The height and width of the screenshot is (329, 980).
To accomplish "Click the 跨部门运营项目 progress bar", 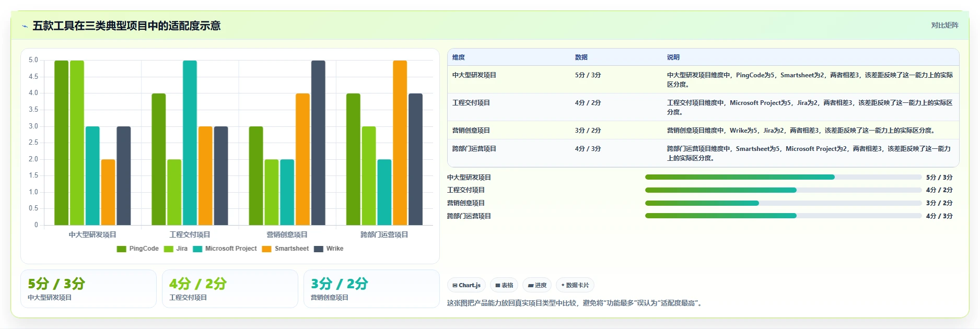I will coord(783,216).
